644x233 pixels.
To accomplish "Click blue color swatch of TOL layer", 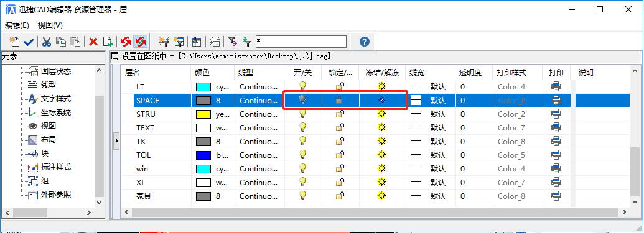I will [x=203, y=155].
